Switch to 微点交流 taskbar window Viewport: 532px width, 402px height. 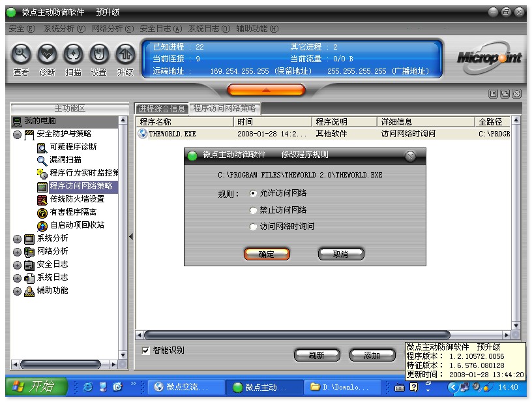tap(186, 387)
